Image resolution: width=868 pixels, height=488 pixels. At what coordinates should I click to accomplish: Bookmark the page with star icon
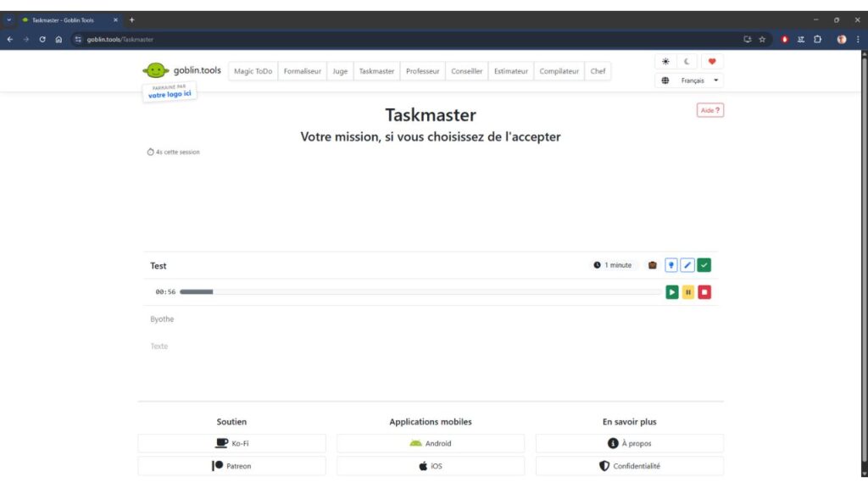point(762,39)
